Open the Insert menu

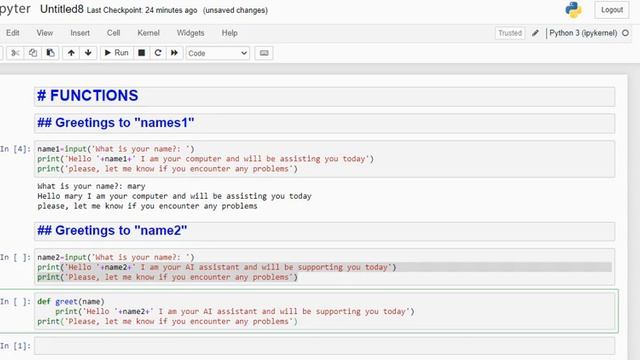[80, 33]
